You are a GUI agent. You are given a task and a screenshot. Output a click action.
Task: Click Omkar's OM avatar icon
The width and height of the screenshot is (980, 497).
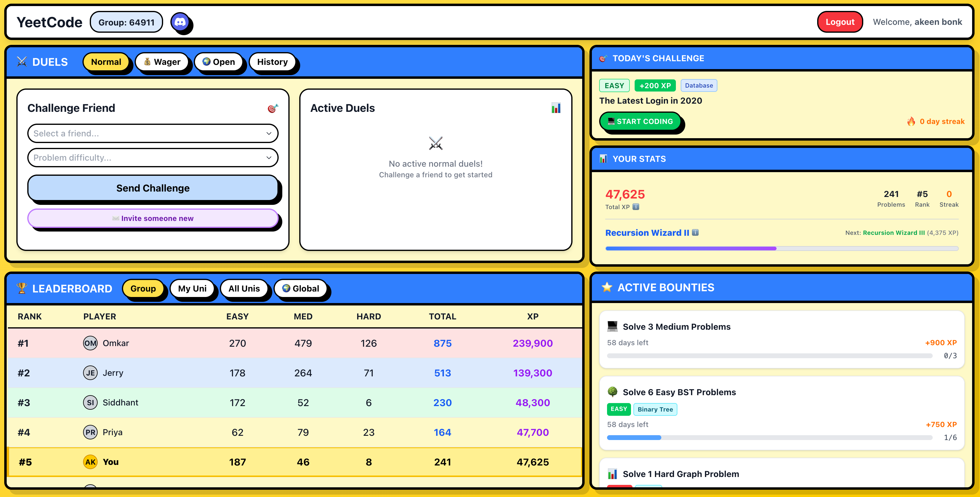(90, 343)
